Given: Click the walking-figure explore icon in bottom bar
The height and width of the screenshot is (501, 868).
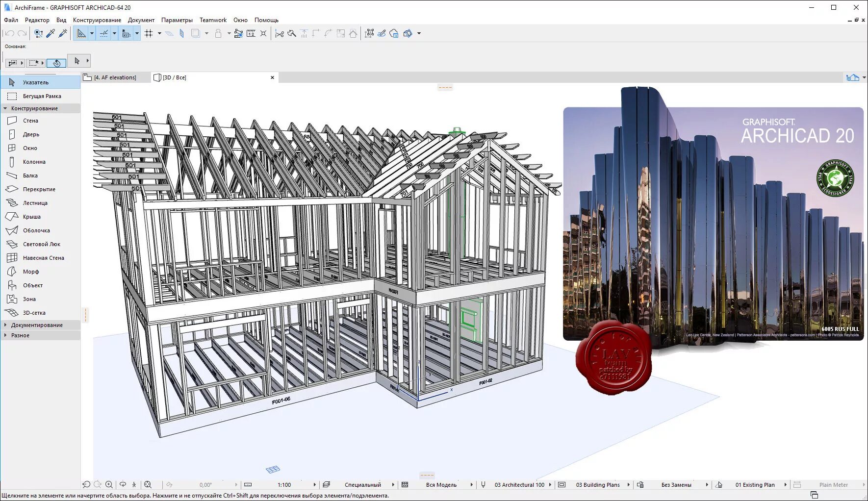Looking at the screenshot, I should pos(134,485).
